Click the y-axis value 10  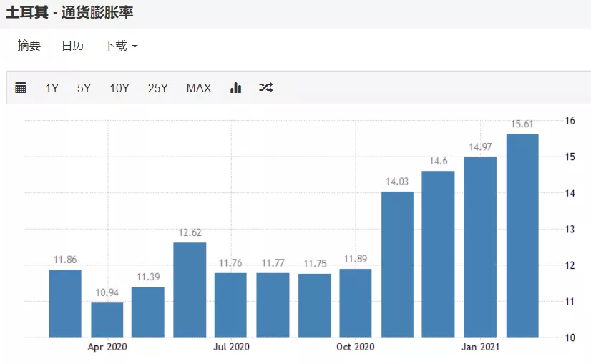(x=570, y=338)
